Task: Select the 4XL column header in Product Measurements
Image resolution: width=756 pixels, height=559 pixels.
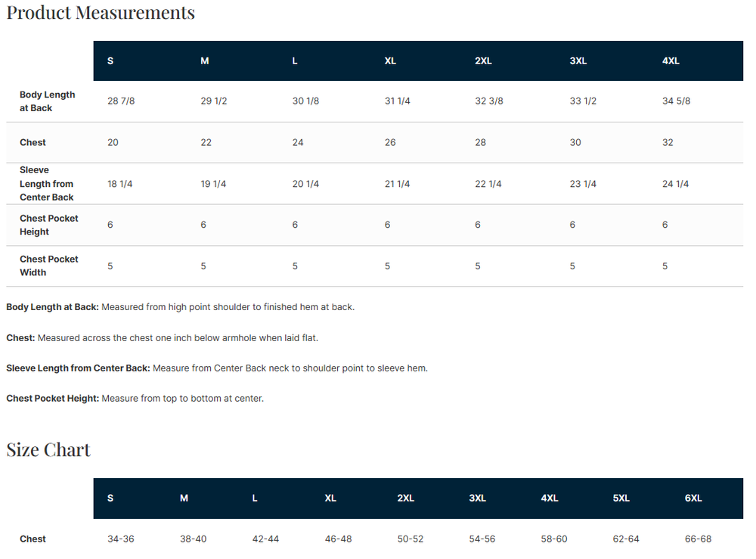Action: click(671, 61)
